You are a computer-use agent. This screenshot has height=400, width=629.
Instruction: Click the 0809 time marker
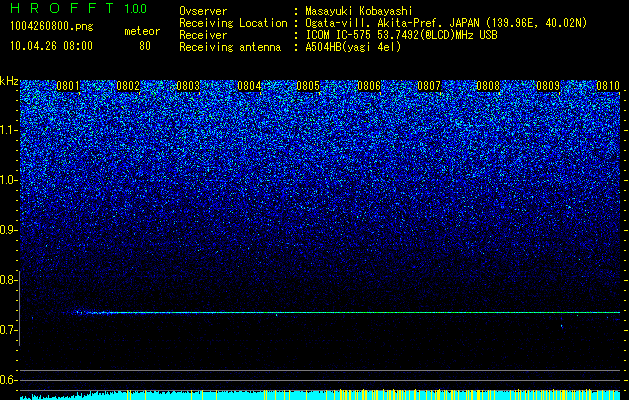coord(548,86)
